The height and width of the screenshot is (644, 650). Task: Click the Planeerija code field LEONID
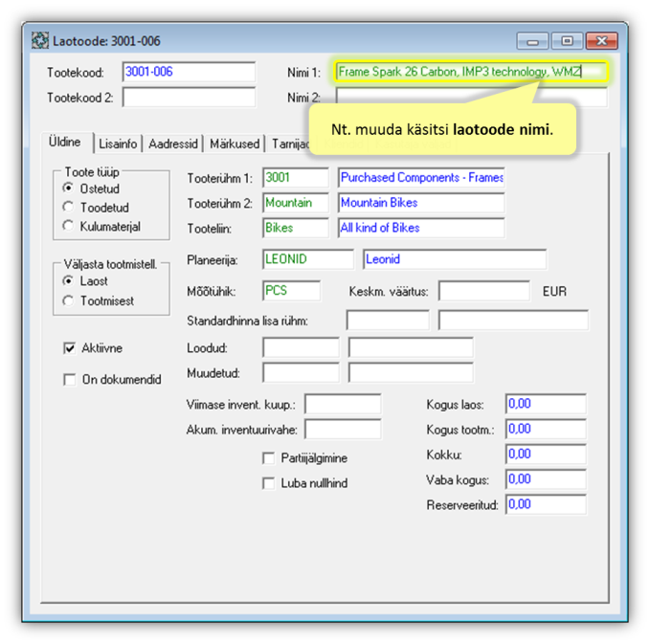(x=308, y=259)
